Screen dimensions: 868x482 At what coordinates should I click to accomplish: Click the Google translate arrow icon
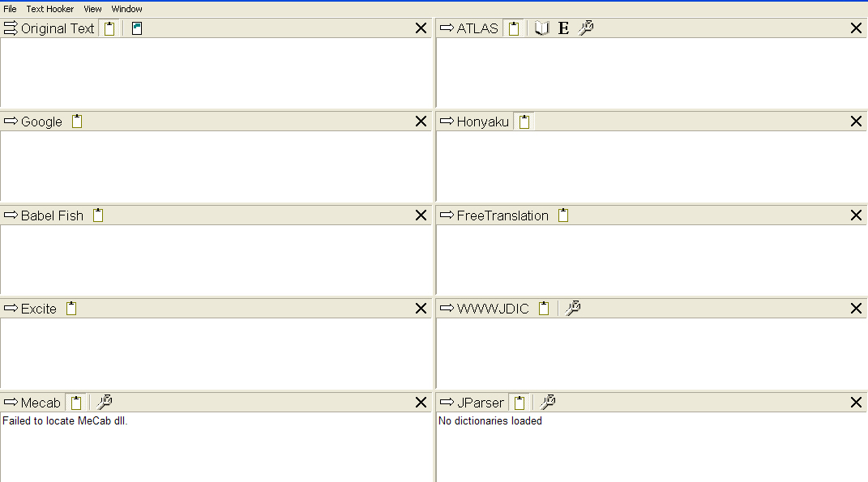click(x=11, y=122)
